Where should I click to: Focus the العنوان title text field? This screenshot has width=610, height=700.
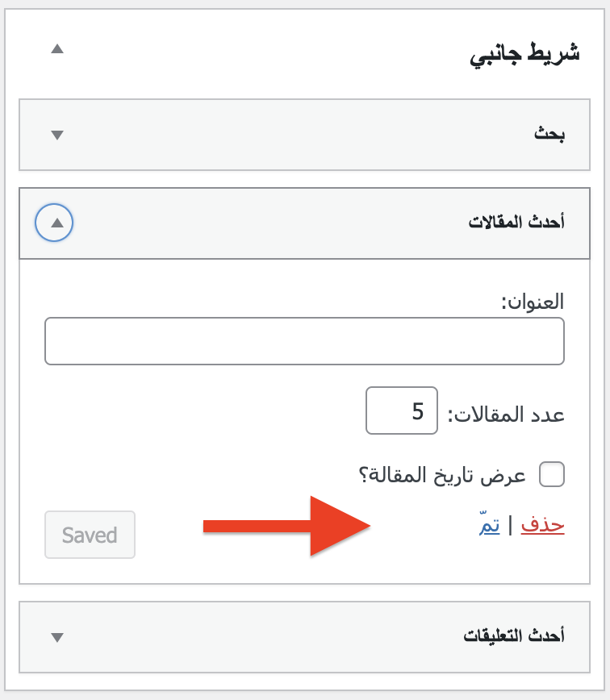pos(304,341)
